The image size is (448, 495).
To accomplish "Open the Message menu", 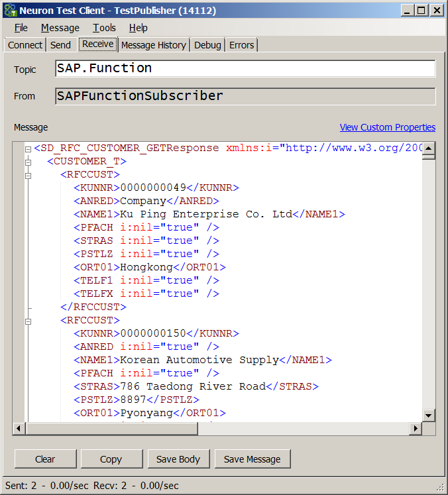I will 60,28.
